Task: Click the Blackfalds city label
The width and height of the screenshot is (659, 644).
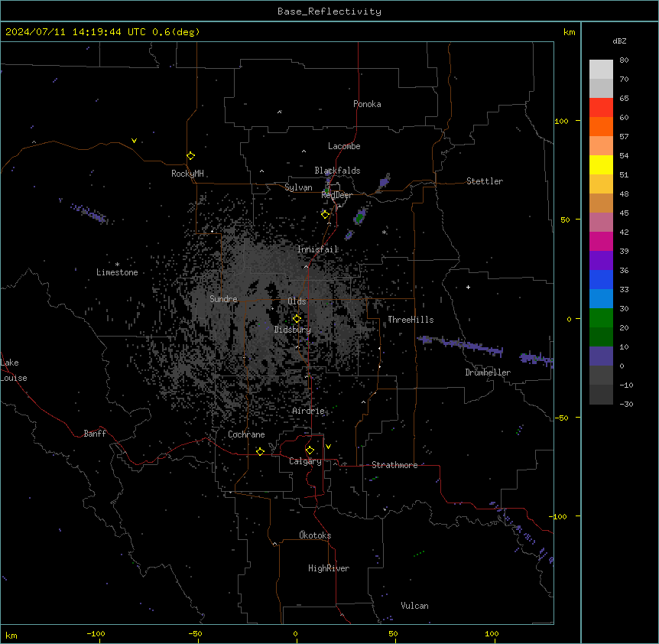Action: 337,171
